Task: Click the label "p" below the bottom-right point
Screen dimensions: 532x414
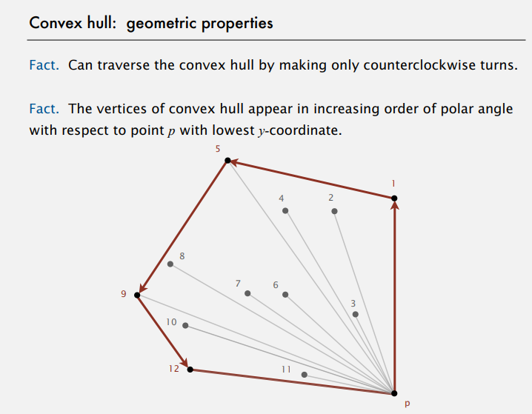Action: pos(407,405)
